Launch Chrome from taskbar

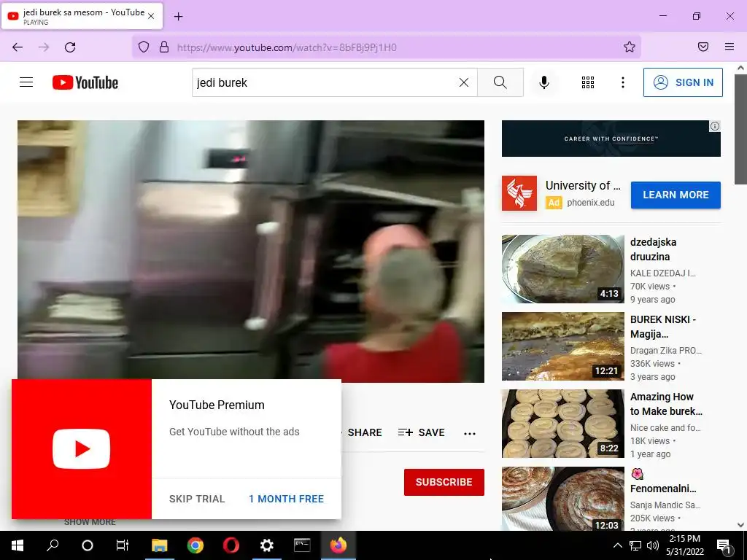[196, 545]
